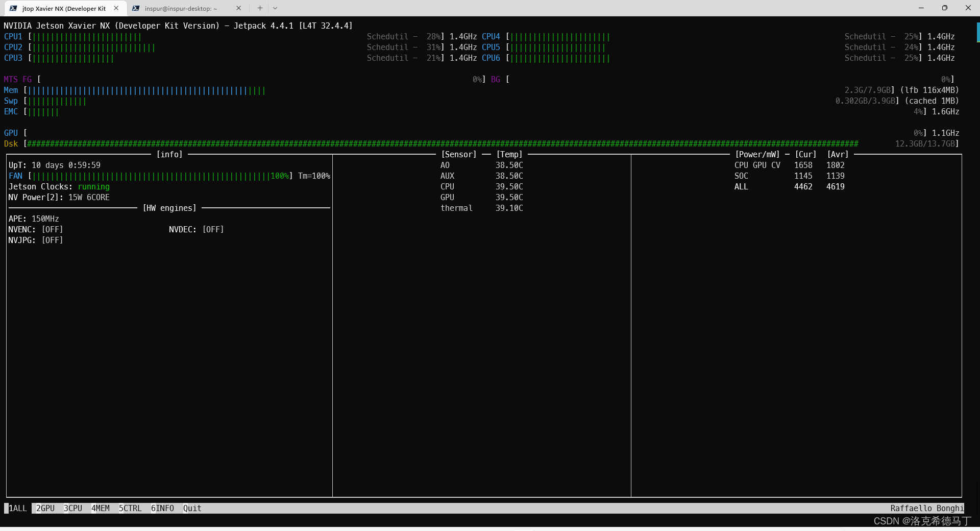
Task: Click the Dsk usage bar
Action: [x=443, y=144]
